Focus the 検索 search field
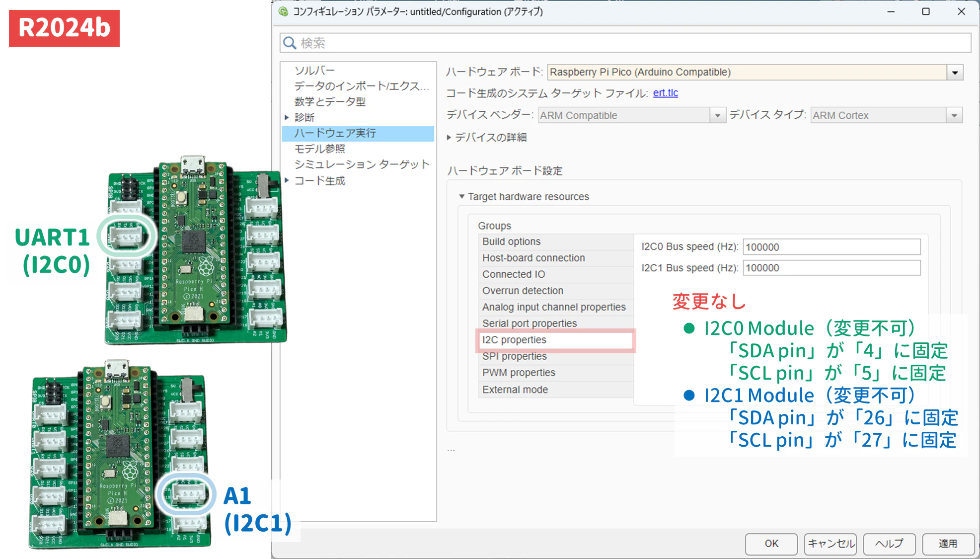This screenshot has height=559, width=980. click(625, 43)
